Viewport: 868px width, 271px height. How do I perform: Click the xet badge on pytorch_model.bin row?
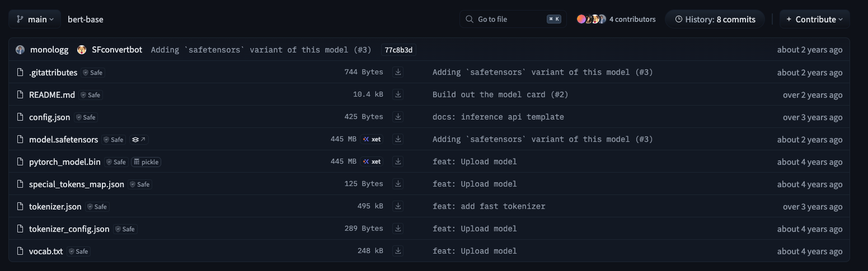372,161
